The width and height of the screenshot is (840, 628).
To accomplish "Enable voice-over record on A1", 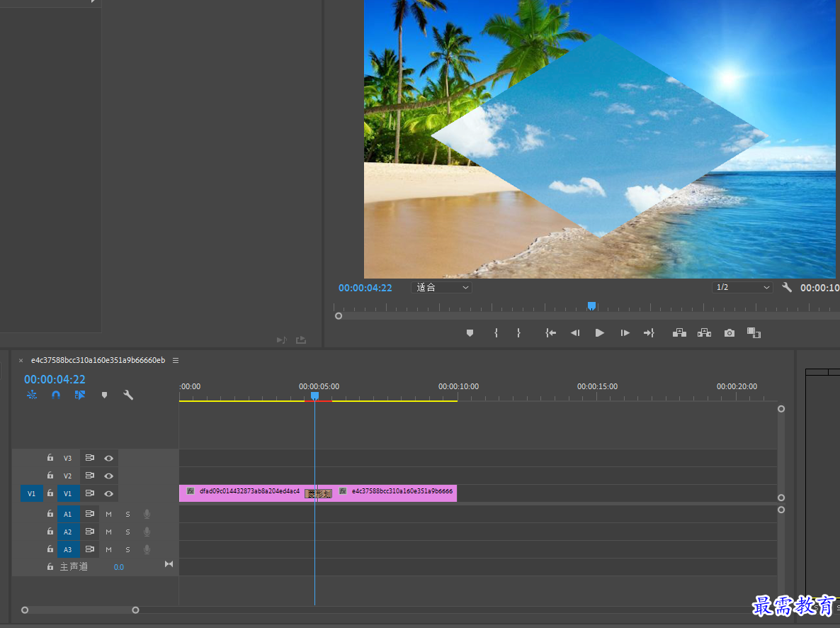I will tap(147, 515).
